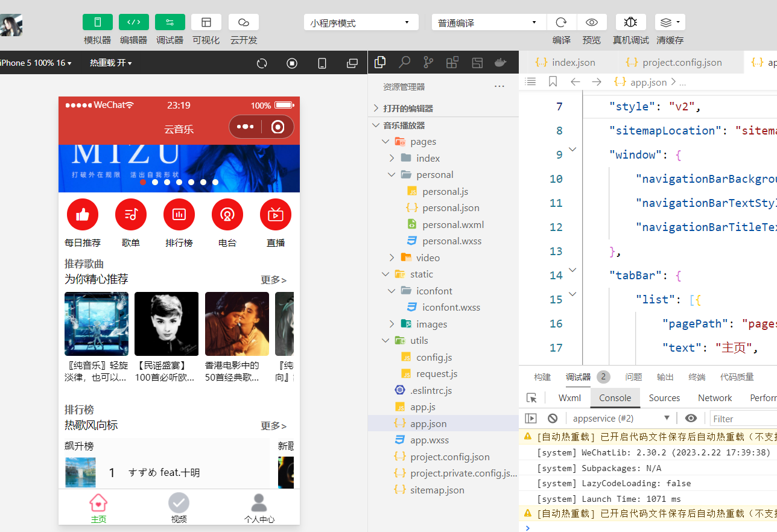Open the source control branch icon
The height and width of the screenshot is (532, 777).
(x=428, y=62)
